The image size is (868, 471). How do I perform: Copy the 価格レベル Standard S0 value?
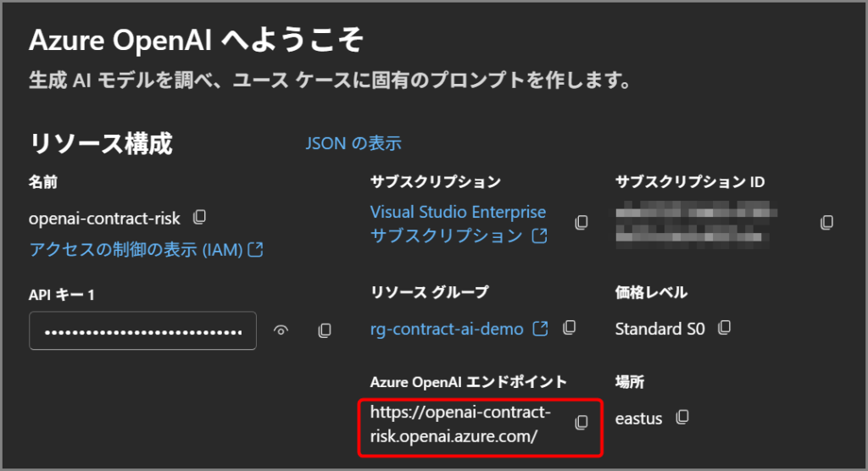tap(725, 327)
